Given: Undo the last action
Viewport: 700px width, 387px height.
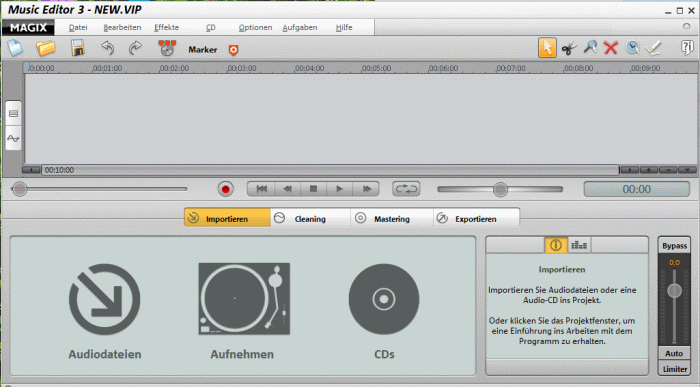Looking at the screenshot, I should (x=107, y=48).
